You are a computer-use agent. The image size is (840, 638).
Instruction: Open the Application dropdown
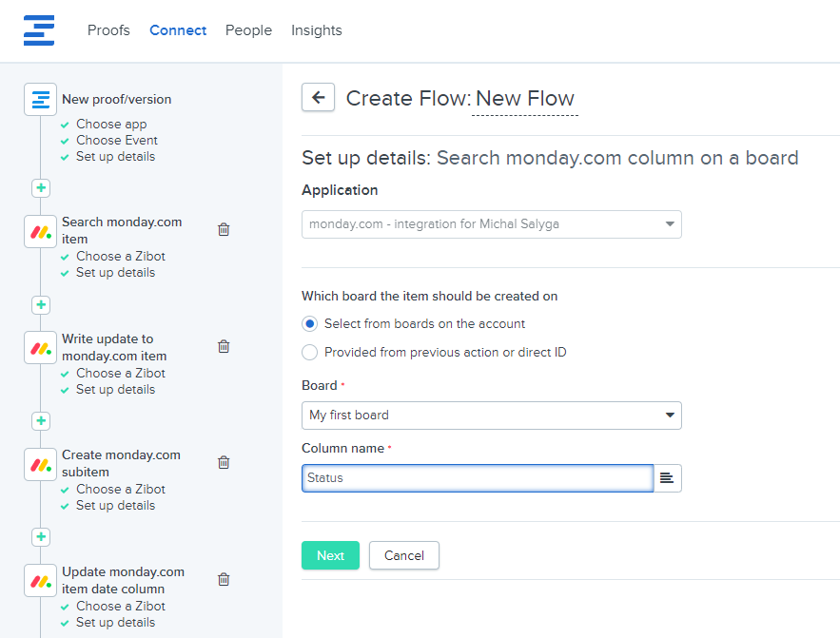pos(491,224)
